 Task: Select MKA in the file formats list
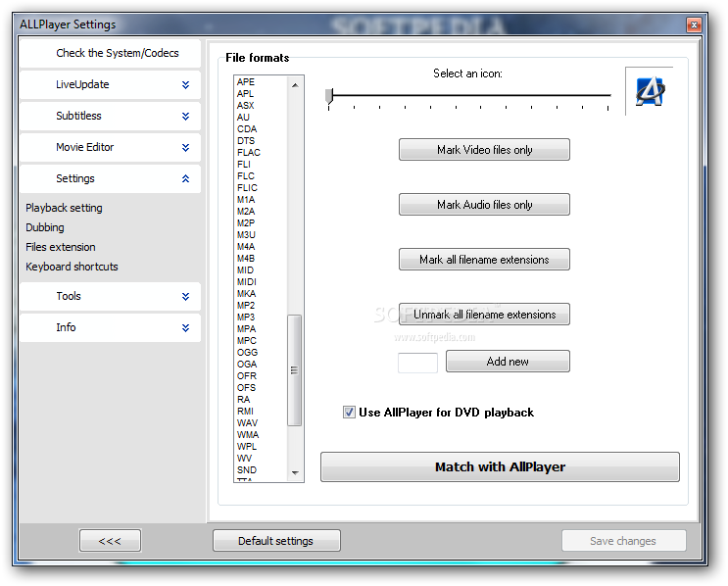[x=246, y=293]
